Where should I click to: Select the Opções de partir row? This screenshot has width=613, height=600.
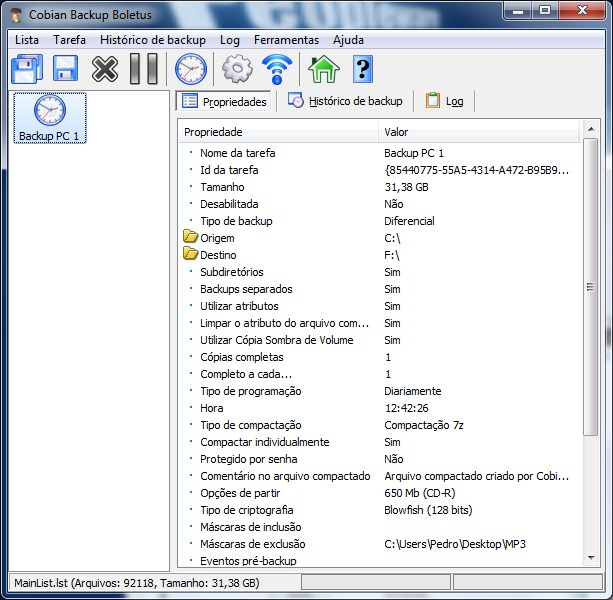point(380,493)
